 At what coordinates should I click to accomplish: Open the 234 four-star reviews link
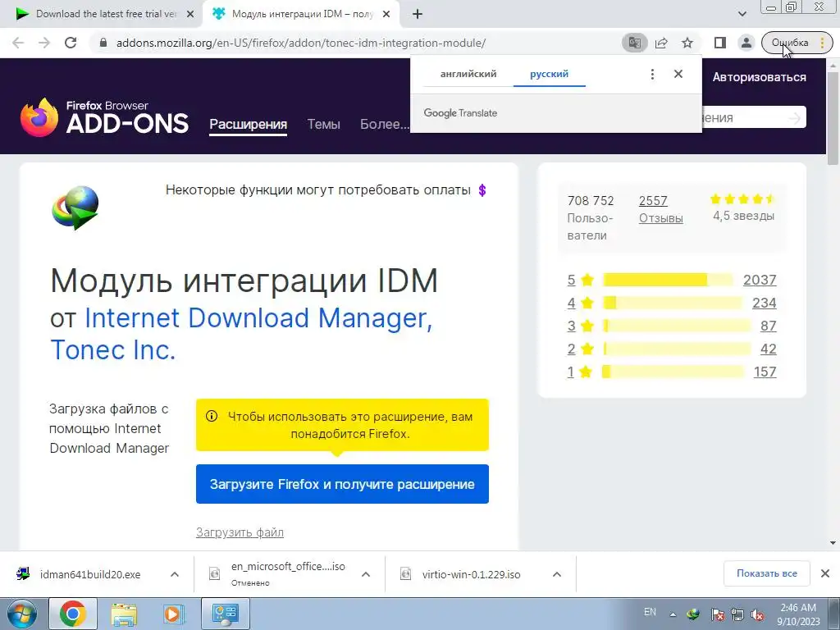tap(765, 303)
